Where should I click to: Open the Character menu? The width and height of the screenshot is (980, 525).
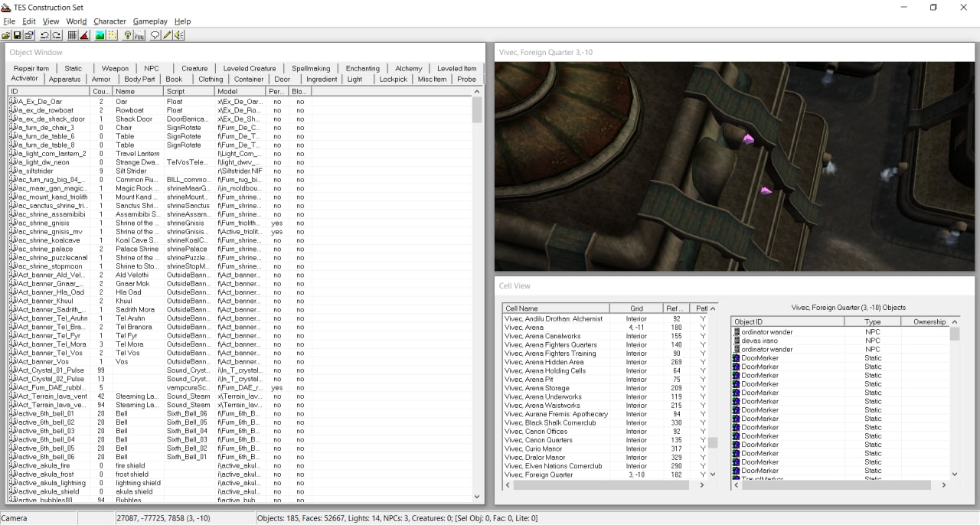pos(109,21)
